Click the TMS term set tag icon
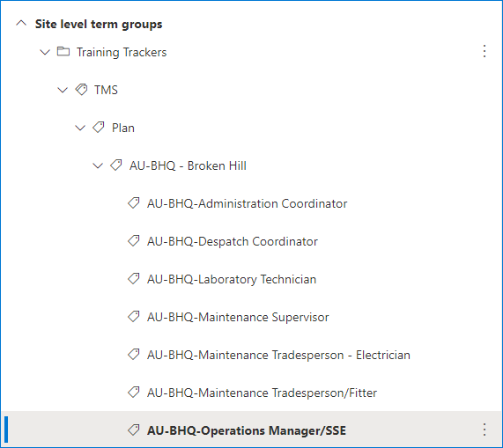This screenshot has height=448, width=503. click(x=81, y=90)
